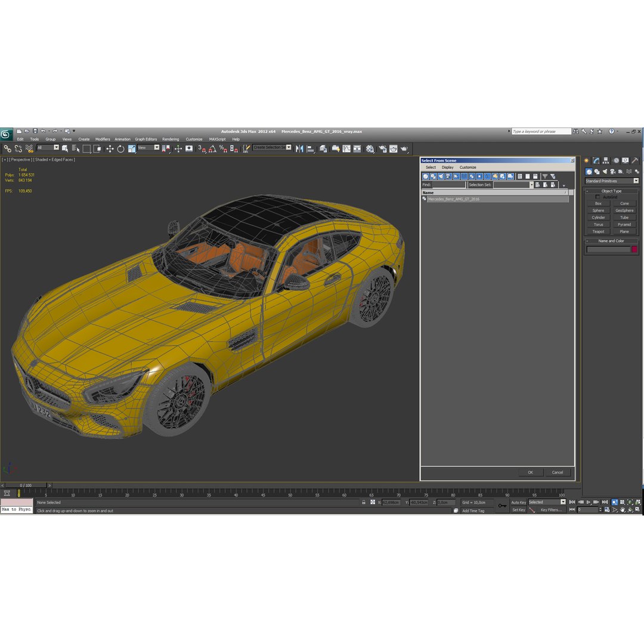Open Customize menu in Select From Scene
Screen dimensions: 644x644
click(x=468, y=167)
